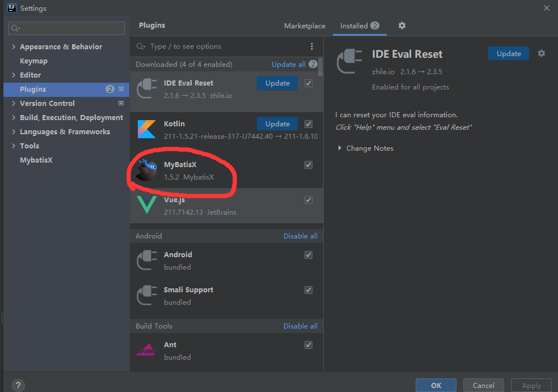Click the Android plugin plug icon
The width and height of the screenshot is (558, 392).
147,261
